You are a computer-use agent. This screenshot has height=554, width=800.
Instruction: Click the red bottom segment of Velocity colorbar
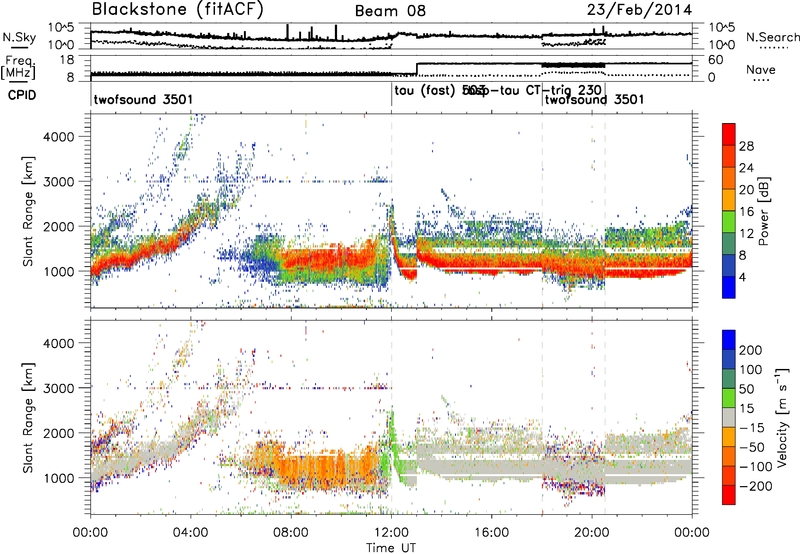729,495
